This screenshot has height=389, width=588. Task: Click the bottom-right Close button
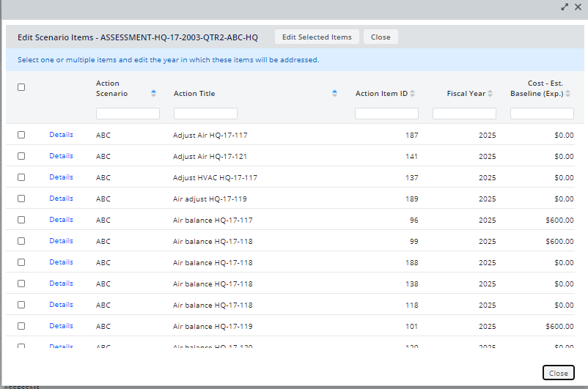(x=558, y=373)
